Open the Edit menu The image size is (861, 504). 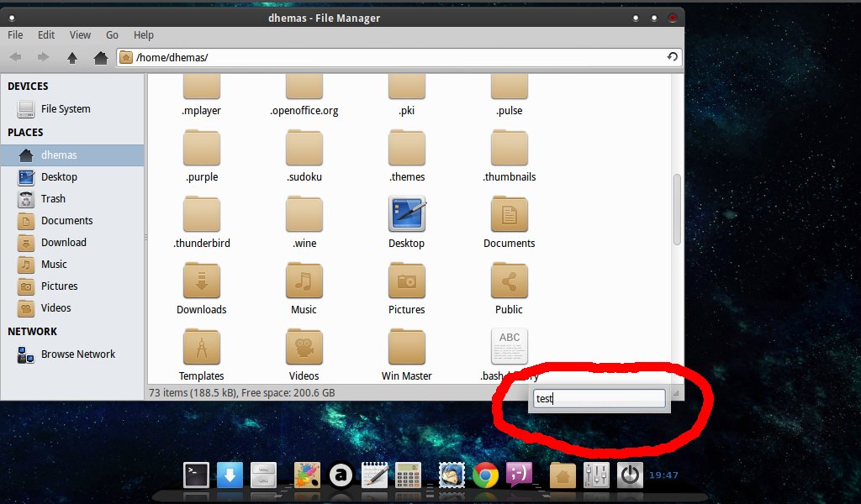coord(46,35)
